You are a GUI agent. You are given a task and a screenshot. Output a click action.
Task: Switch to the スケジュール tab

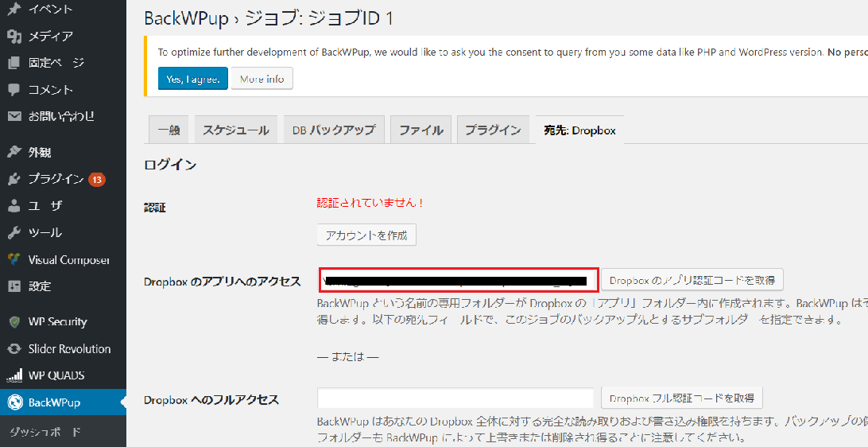point(235,130)
